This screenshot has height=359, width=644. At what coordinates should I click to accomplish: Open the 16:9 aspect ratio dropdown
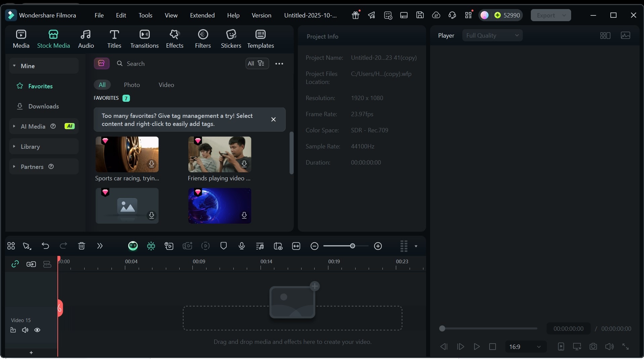pyautogui.click(x=525, y=347)
